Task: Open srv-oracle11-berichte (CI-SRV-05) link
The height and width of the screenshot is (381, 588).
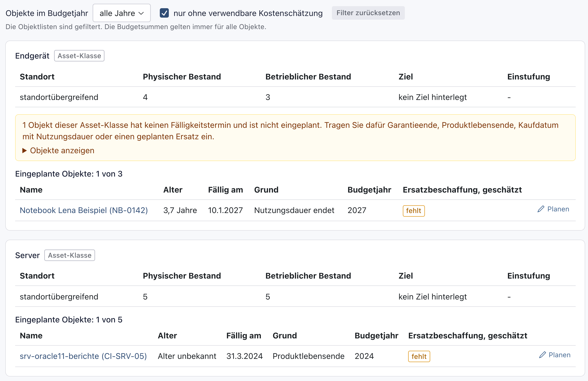Action: click(x=83, y=356)
